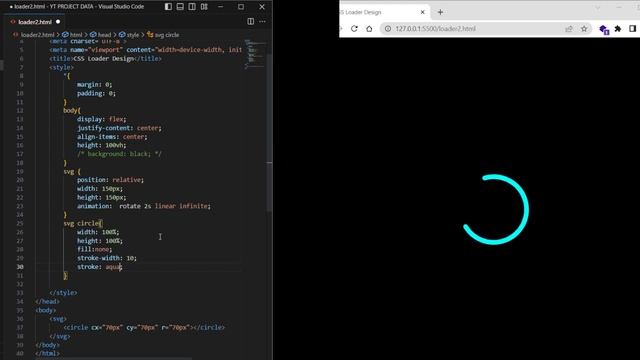Click the position: relative line
The image size is (640, 360).
pyautogui.click(x=110, y=180)
